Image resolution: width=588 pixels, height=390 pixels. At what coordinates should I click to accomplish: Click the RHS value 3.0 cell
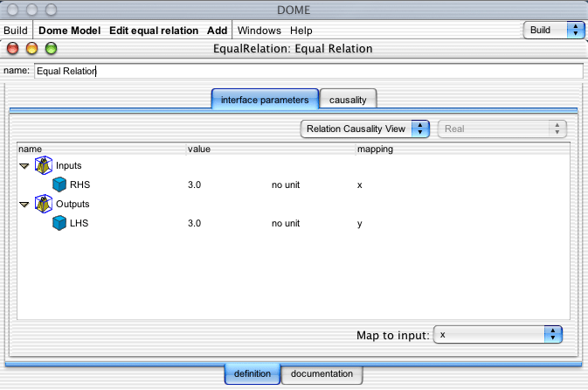[x=194, y=185]
